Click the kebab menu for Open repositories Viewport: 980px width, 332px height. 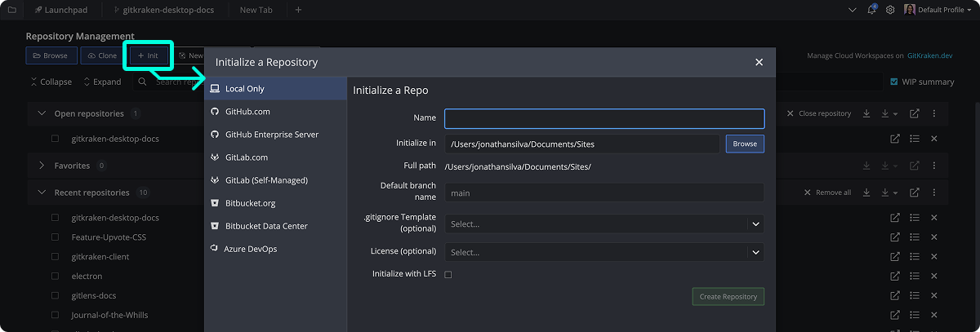click(934, 113)
